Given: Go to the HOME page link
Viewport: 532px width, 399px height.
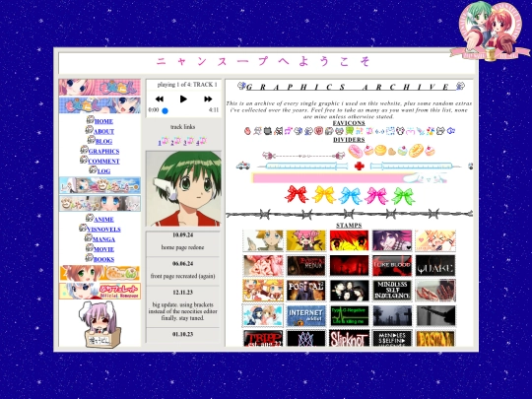Looking at the screenshot, I should 103,121.
